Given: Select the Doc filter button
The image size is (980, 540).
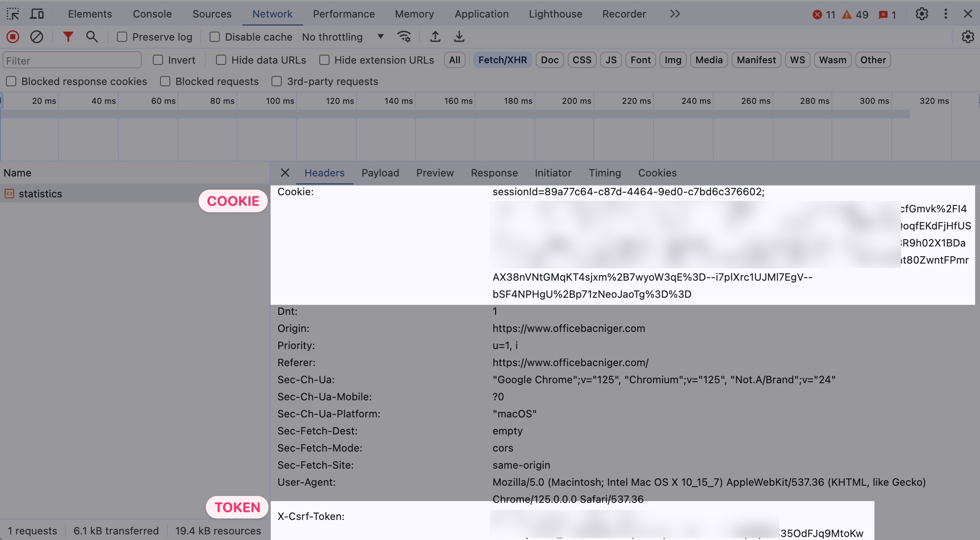Looking at the screenshot, I should click(x=549, y=60).
